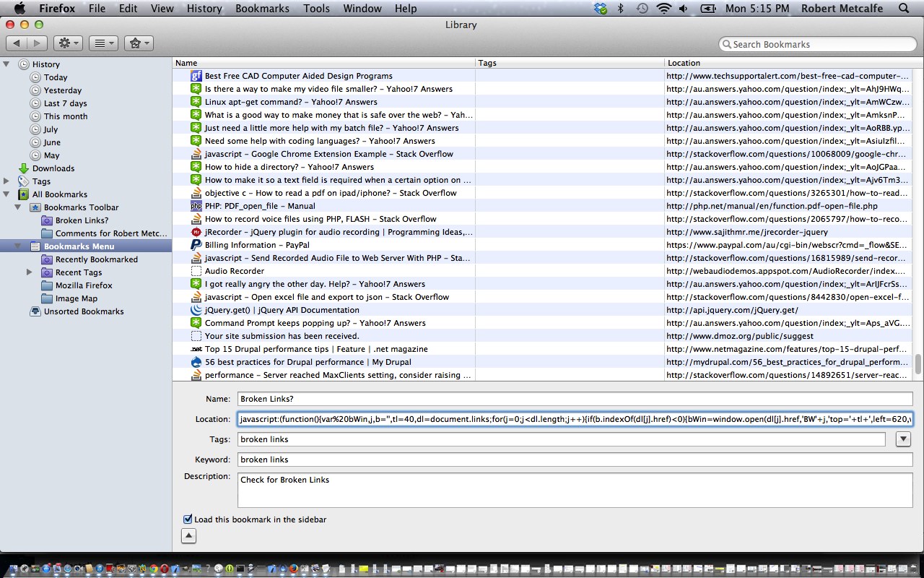Open the Apple menu
This screenshot has height=578, width=924.
pyautogui.click(x=19, y=9)
